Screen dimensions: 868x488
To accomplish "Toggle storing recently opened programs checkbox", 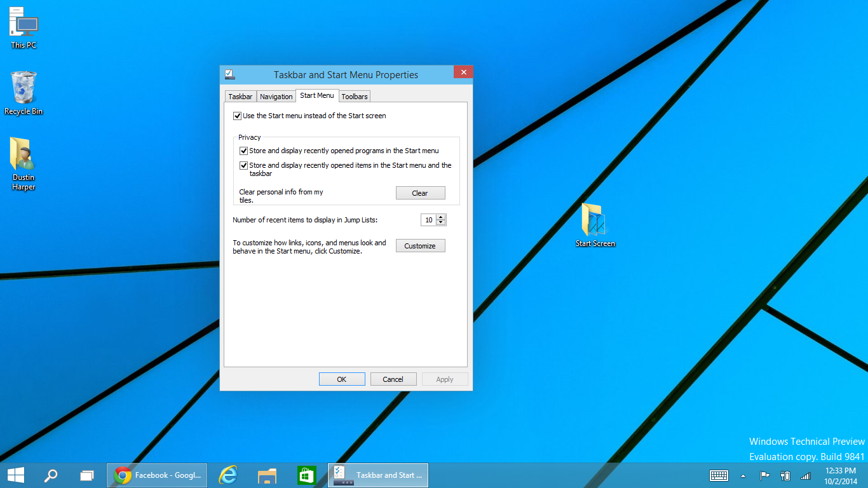I will tap(243, 151).
